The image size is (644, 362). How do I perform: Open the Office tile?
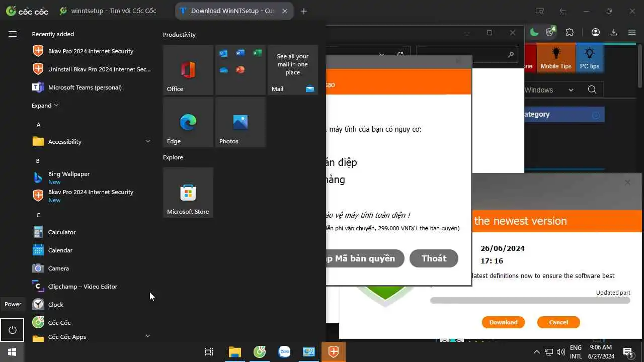pos(188,70)
